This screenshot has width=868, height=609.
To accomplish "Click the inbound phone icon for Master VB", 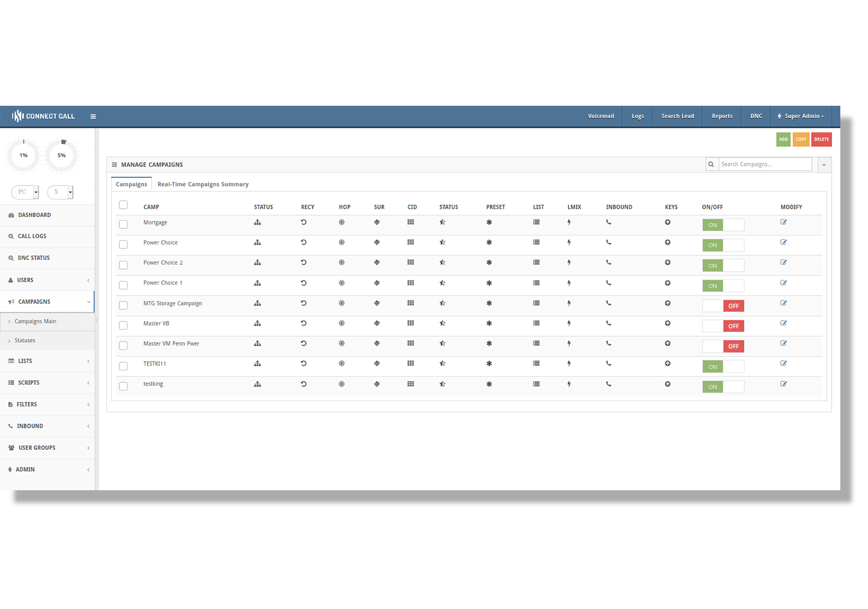I will [609, 323].
